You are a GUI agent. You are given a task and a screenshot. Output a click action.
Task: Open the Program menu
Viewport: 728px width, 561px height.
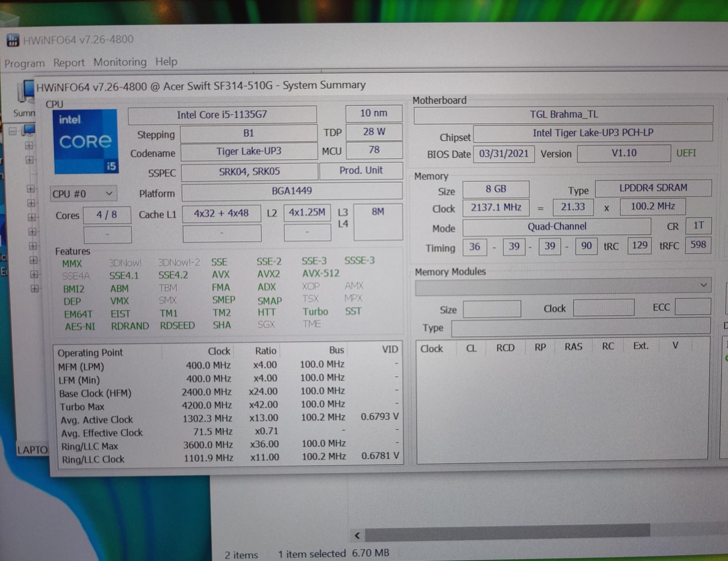pyautogui.click(x=24, y=63)
